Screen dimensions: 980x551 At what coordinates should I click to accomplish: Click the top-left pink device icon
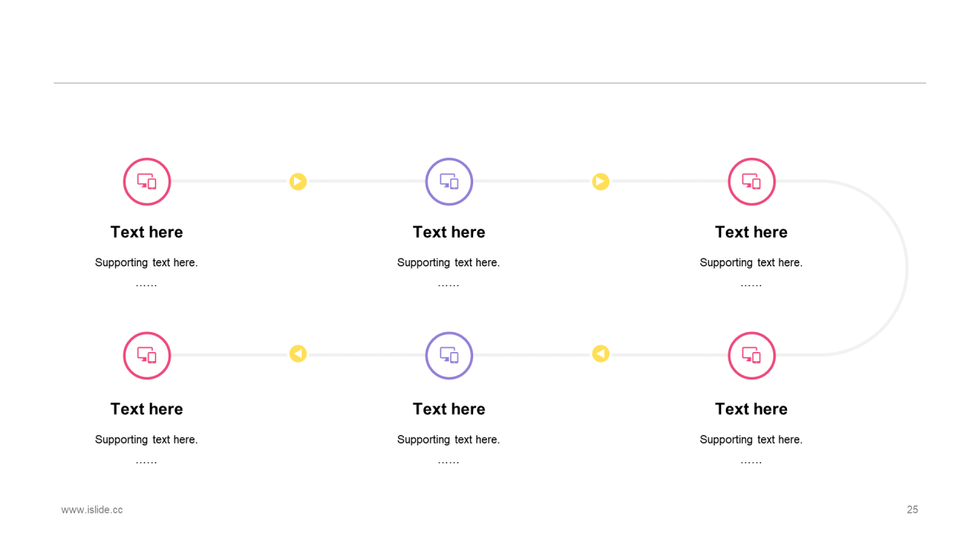[147, 181]
